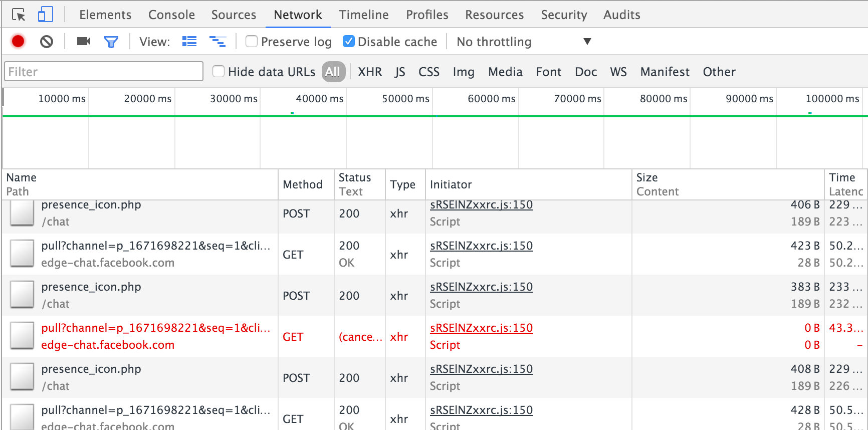Filter requests by Other
Image resolution: width=868 pixels, height=430 pixels.
pyautogui.click(x=719, y=72)
